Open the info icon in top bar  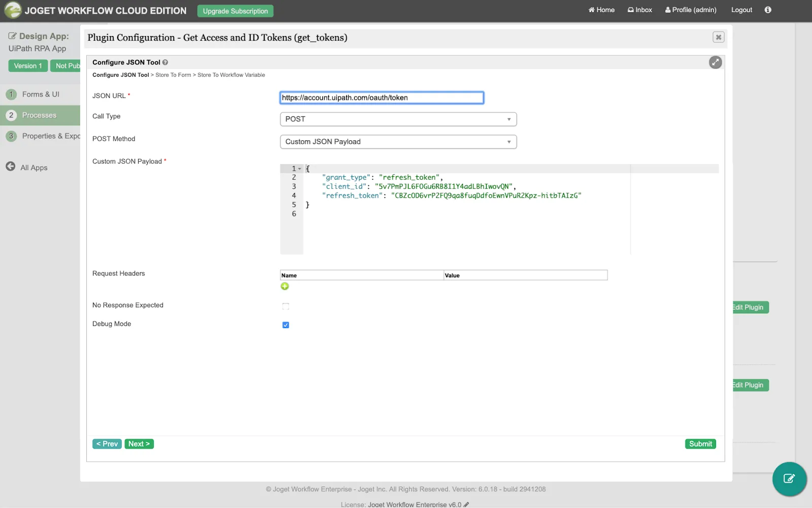click(768, 10)
